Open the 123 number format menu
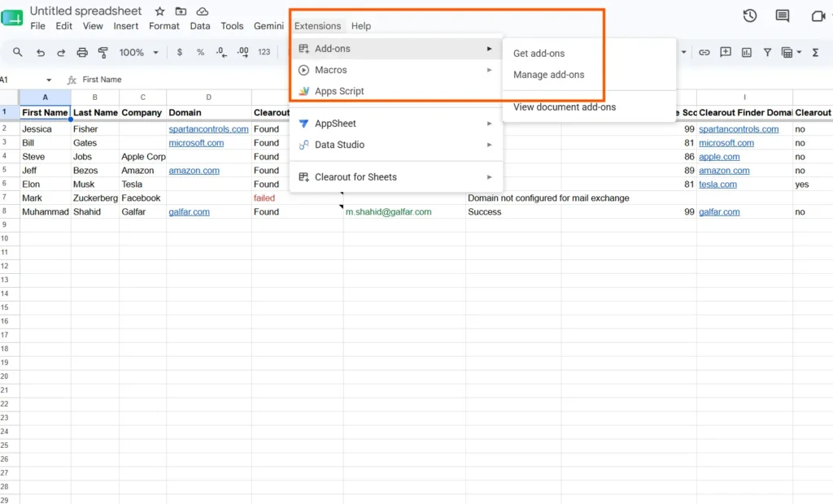Viewport: 833px width, 504px height. pos(264,52)
